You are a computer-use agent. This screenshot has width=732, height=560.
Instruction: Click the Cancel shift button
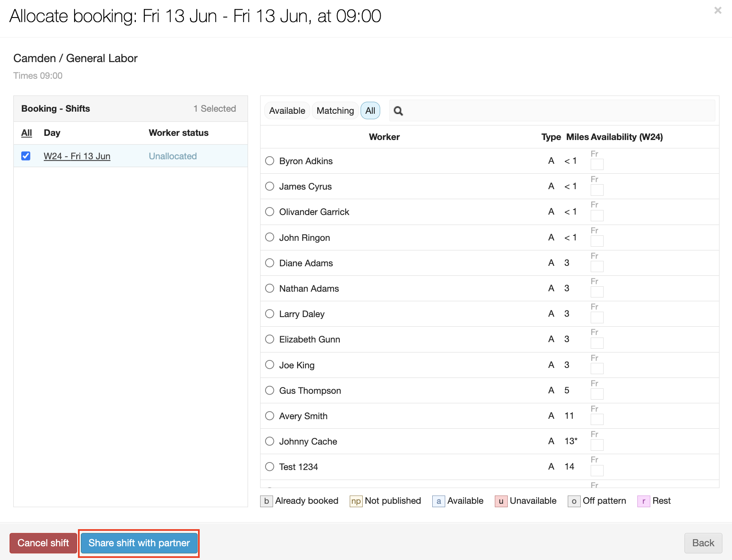tap(43, 543)
